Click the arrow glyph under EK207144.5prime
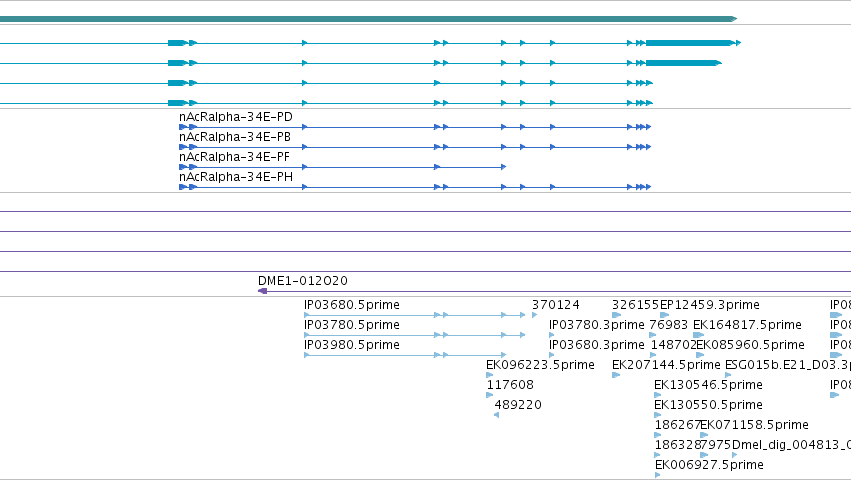Screen dimensions: 851x480 coord(616,375)
